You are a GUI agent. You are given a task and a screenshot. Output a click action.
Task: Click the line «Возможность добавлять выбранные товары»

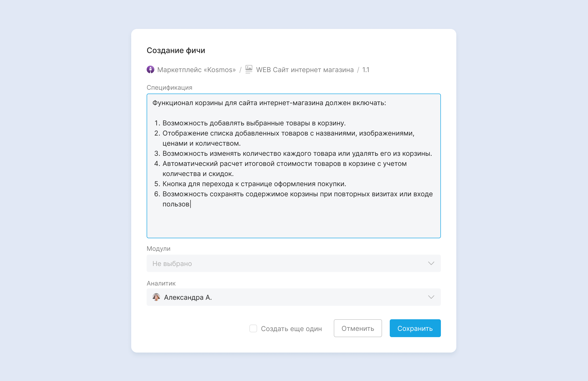point(254,123)
